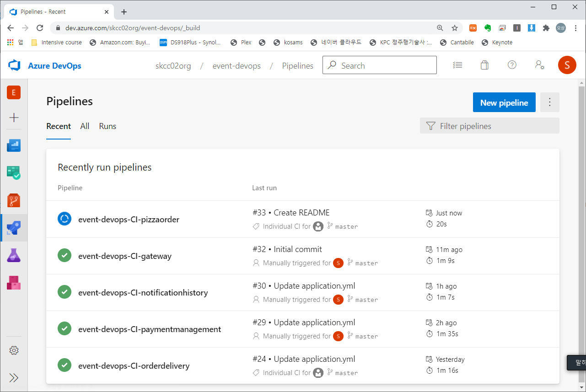Screen dimensions: 586x392
Task: Open More actions three-dot menu beside New pipeline
Action: tap(550, 102)
